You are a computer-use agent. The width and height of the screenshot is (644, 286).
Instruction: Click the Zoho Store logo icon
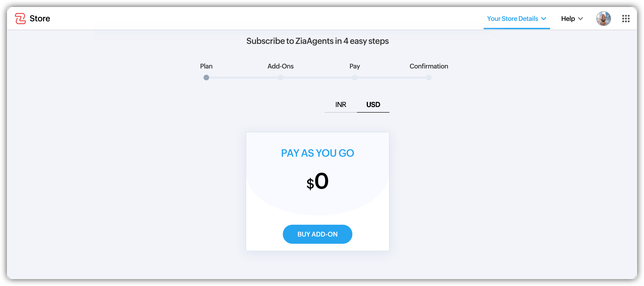[x=20, y=19]
